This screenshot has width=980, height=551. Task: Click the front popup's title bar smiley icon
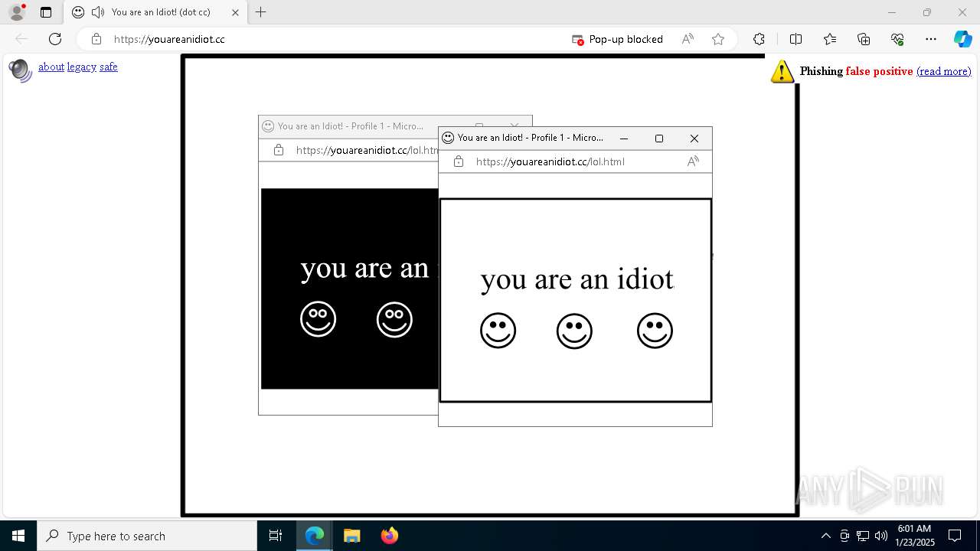click(x=448, y=138)
